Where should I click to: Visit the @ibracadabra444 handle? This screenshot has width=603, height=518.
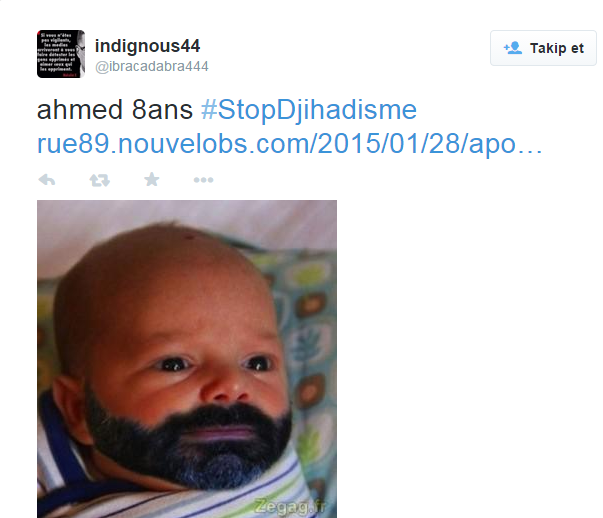[152, 67]
